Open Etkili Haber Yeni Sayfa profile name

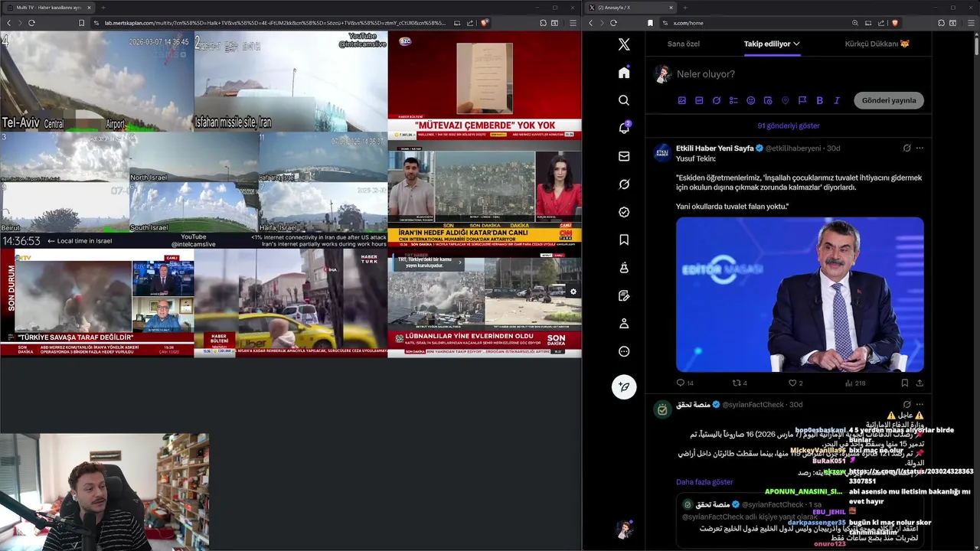point(714,148)
